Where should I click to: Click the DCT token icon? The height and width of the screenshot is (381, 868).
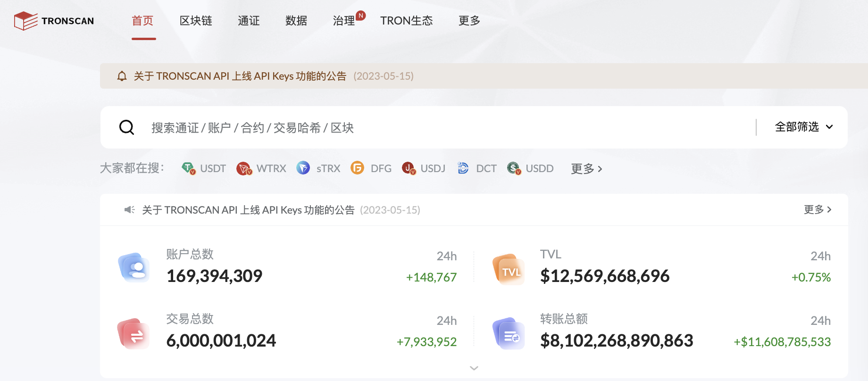pos(463,168)
